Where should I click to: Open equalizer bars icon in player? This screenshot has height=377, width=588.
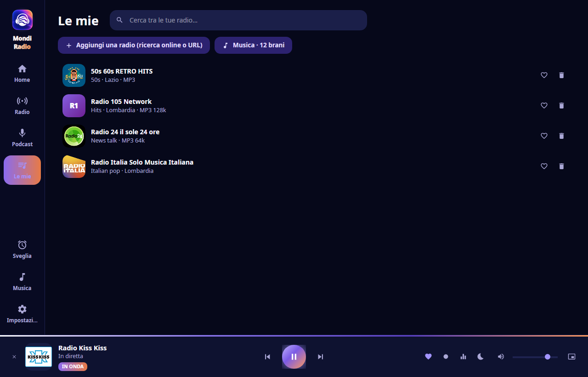tap(463, 357)
